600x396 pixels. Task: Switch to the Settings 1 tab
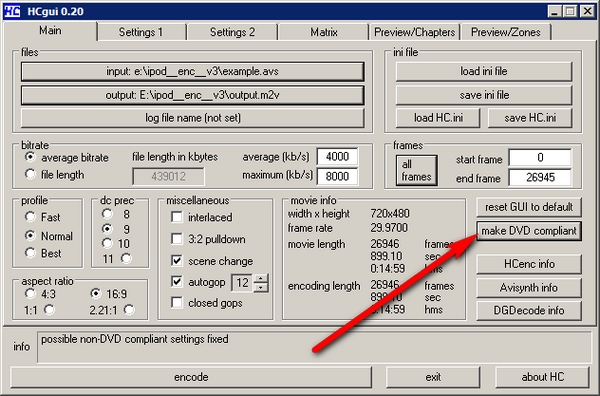click(141, 32)
